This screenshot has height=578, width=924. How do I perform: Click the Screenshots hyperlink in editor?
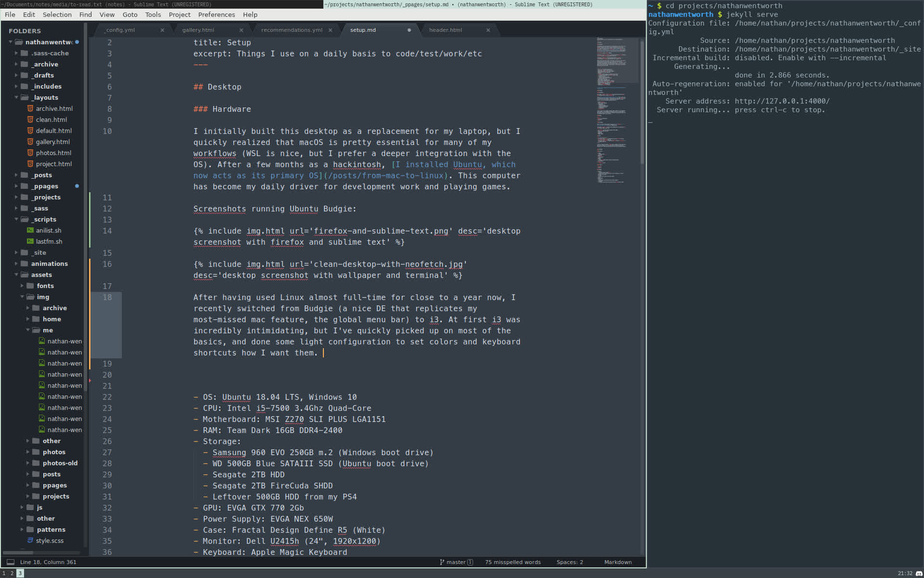[x=219, y=209]
